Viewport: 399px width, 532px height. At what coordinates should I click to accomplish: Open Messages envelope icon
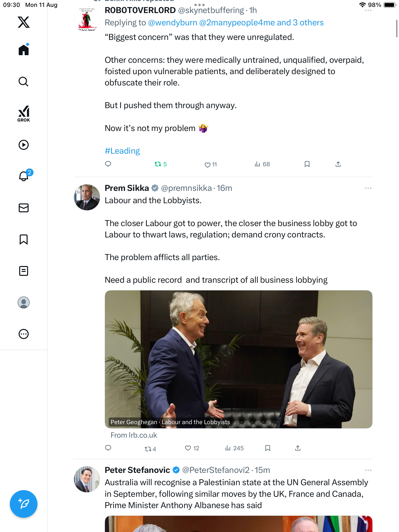point(24,208)
